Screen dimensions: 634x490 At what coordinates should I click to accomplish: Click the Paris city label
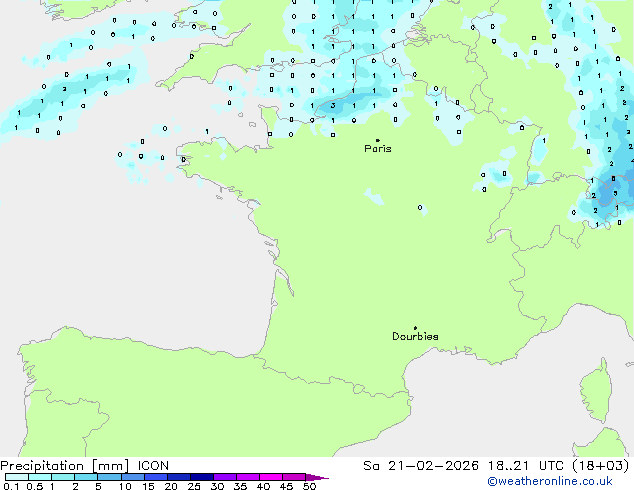378,148
